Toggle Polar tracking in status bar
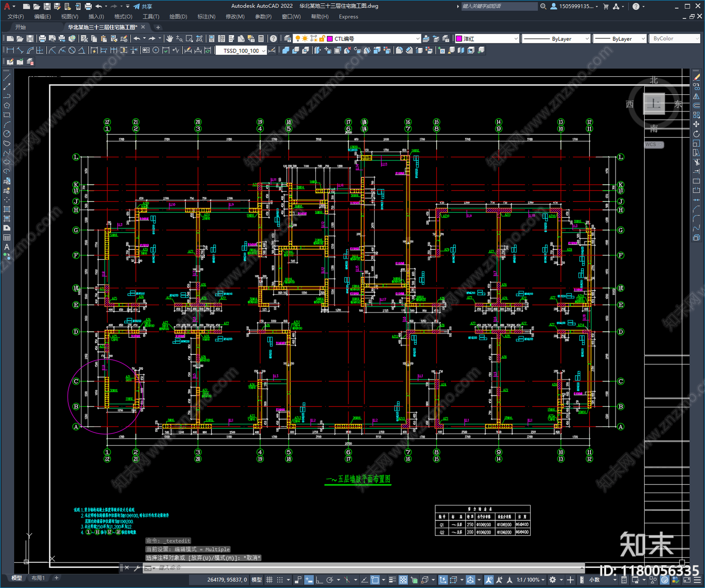705x588 pixels. coord(330,580)
